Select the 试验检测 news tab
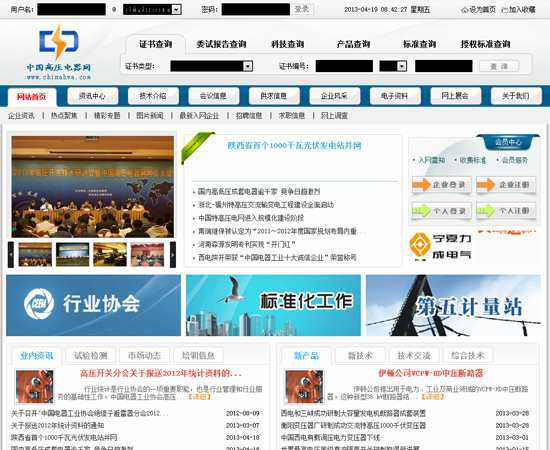This screenshot has width=550, height=450. [91, 355]
